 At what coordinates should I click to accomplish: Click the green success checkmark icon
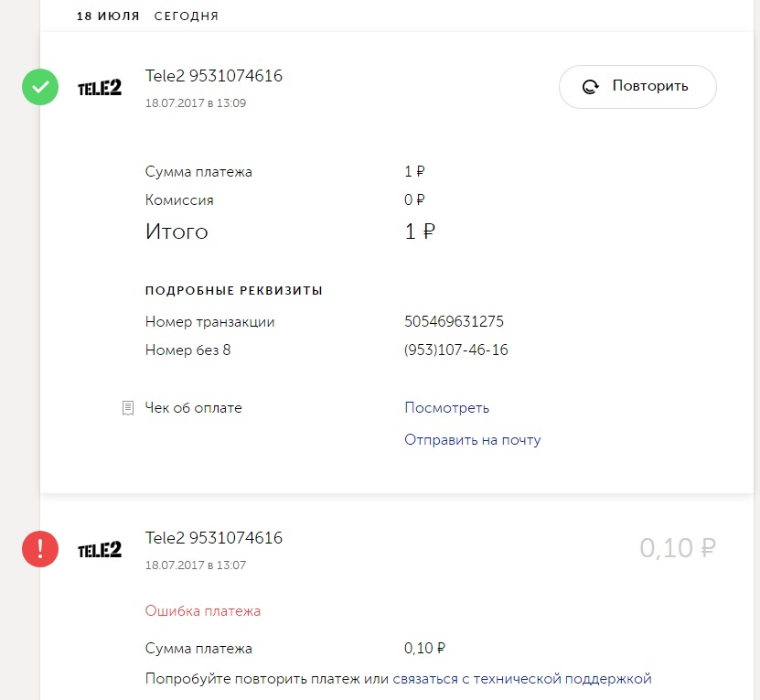40,88
